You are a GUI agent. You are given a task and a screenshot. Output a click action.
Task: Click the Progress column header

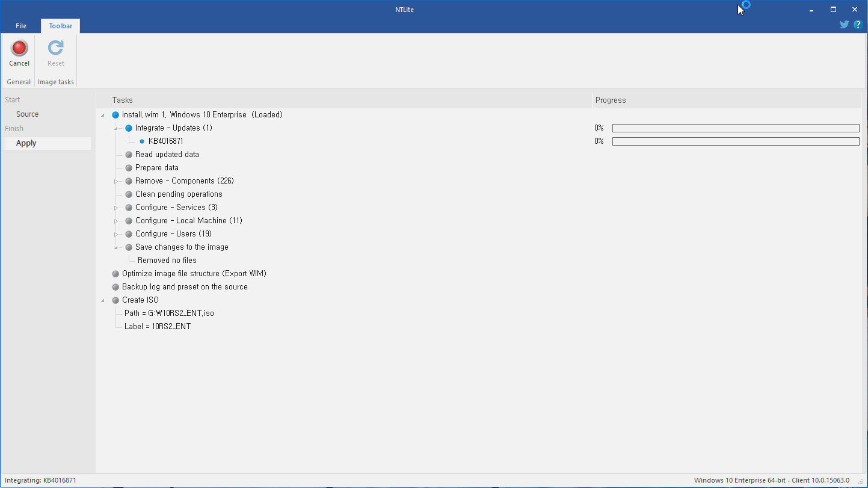coord(727,100)
